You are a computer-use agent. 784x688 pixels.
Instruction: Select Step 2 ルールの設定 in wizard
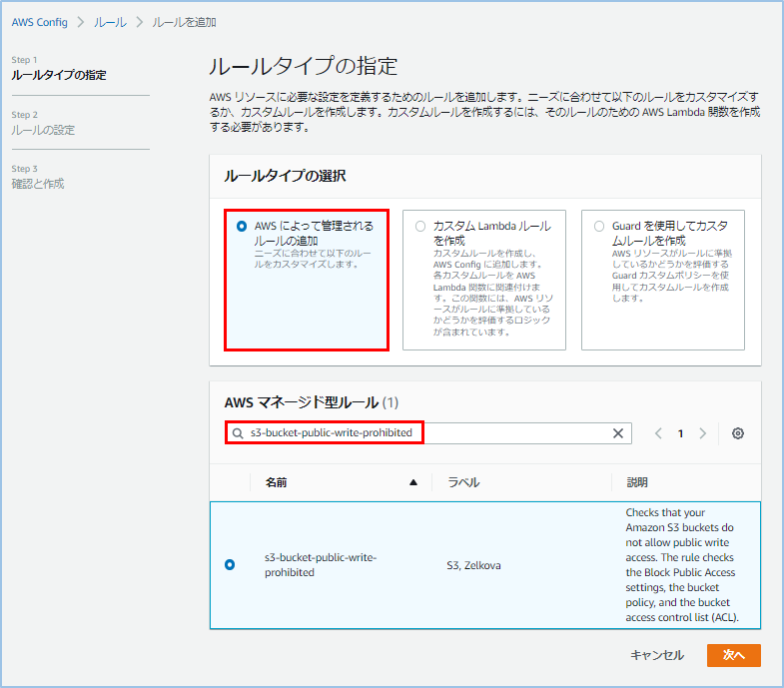(43, 130)
